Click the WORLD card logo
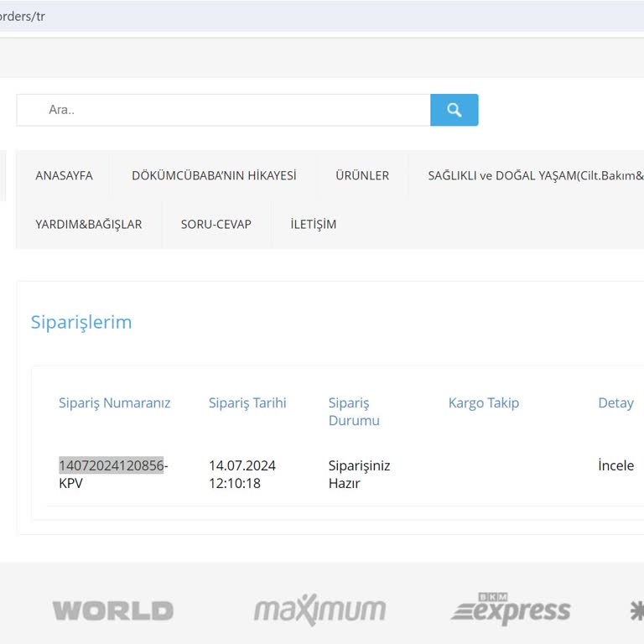This screenshot has width=644, height=644. pyautogui.click(x=113, y=610)
